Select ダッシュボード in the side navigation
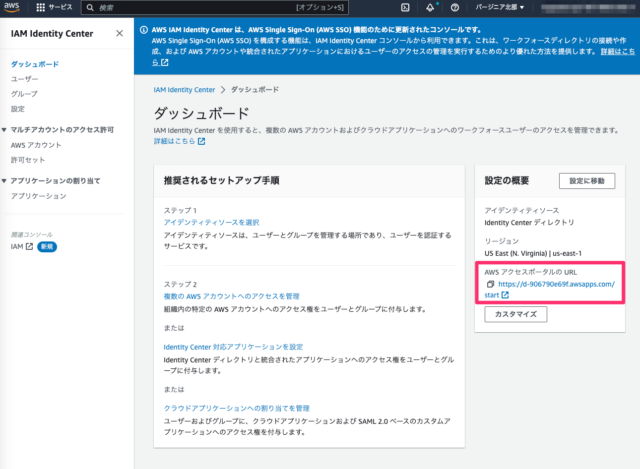 point(35,64)
